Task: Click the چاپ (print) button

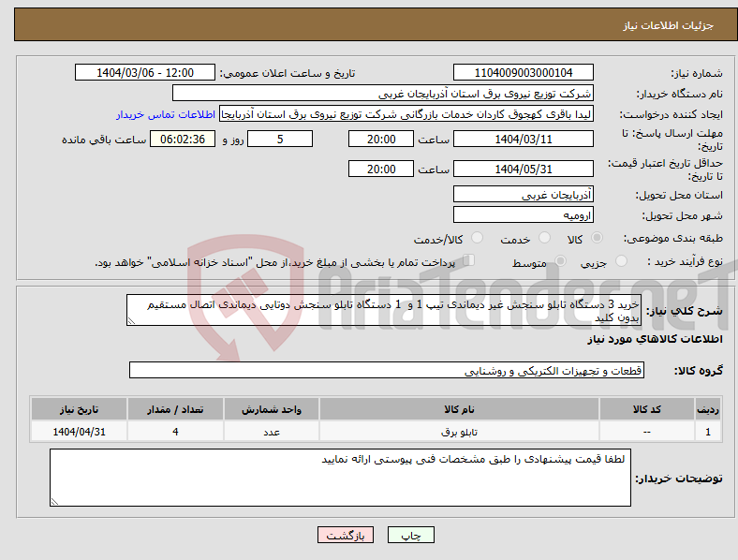Action: click(410, 535)
